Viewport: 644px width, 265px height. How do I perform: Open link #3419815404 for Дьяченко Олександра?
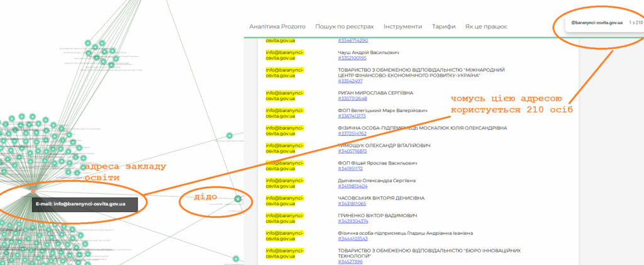pos(352,186)
